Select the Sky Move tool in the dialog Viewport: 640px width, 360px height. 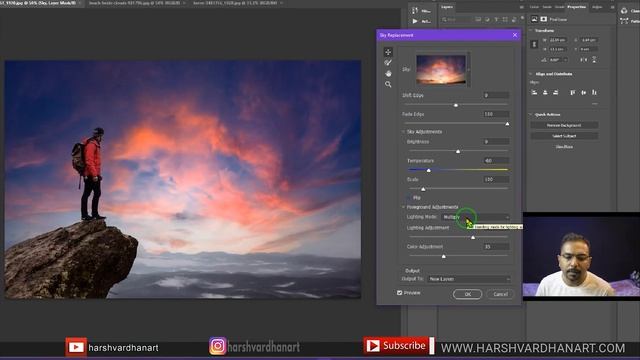[388, 52]
